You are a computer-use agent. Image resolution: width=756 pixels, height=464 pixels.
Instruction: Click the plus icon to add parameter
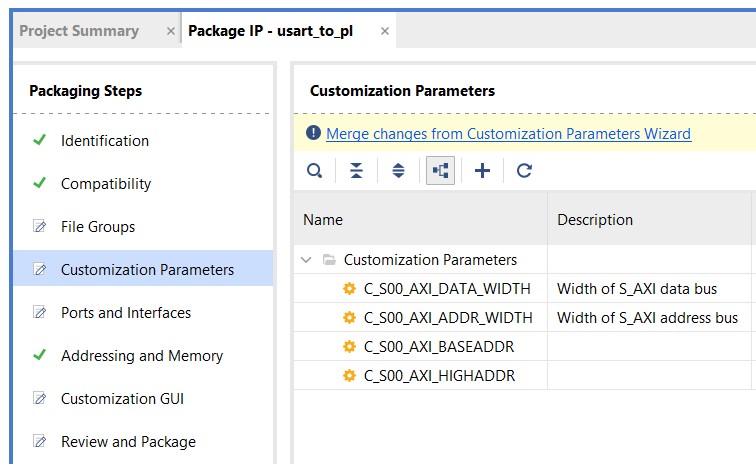point(482,171)
